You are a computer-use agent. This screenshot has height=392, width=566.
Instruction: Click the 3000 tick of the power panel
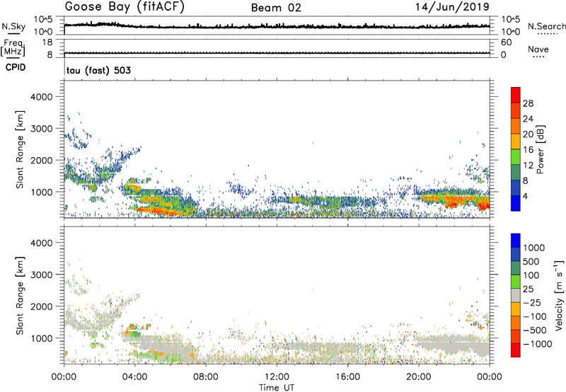click(42, 129)
